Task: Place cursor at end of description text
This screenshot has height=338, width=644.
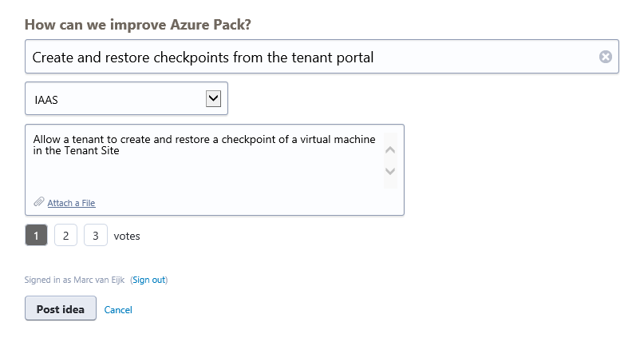Action: [x=121, y=151]
